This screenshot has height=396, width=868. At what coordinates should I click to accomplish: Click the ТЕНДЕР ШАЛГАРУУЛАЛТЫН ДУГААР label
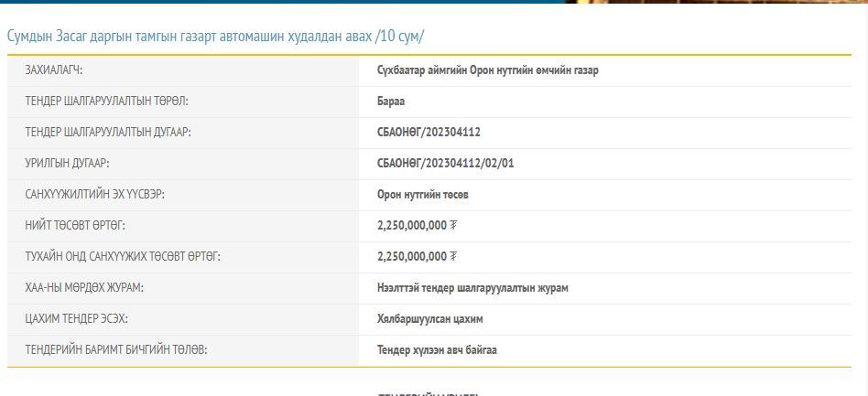[108, 133]
